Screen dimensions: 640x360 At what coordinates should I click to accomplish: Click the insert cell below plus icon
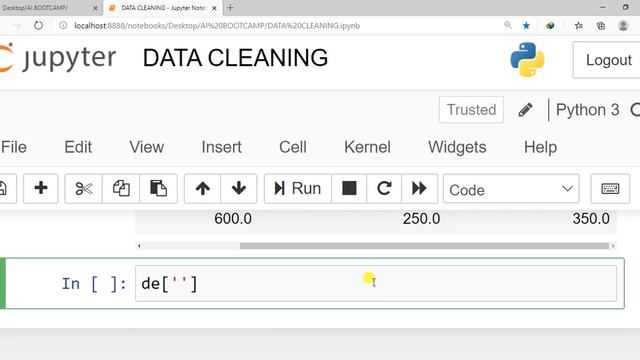click(41, 189)
